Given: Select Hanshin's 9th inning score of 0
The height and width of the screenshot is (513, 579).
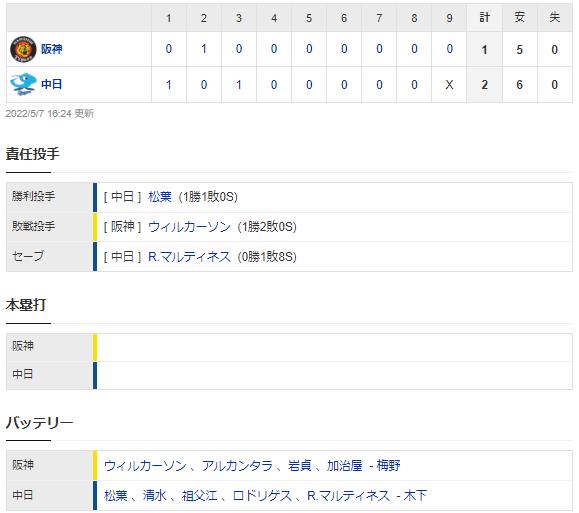Looking at the screenshot, I should 449,49.
